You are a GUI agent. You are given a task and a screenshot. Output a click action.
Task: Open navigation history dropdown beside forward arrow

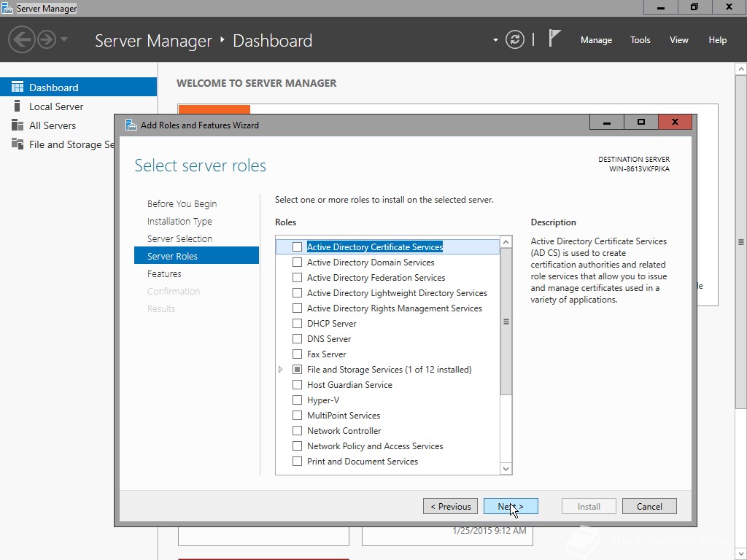pyautogui.click(x=64, y=39)
